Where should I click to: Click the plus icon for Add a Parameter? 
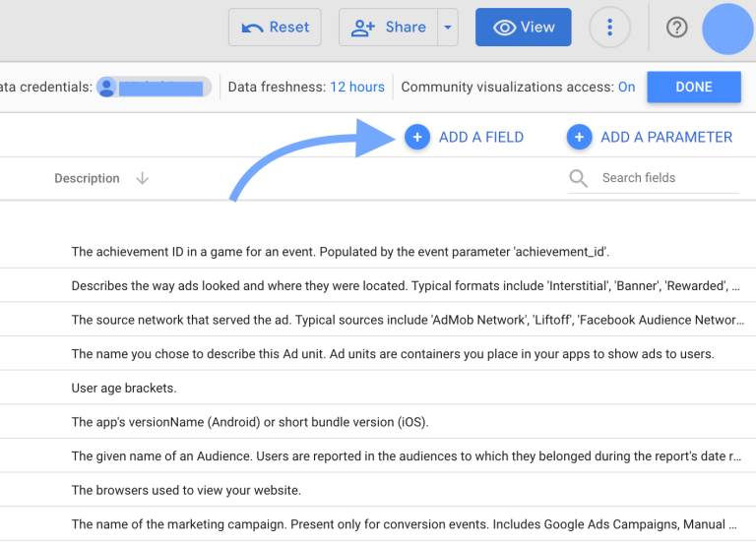pyautogui.click(x=579, y=137)
